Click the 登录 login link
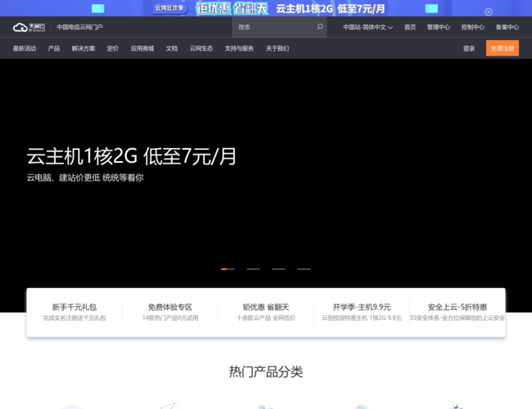 pos(469,48)
